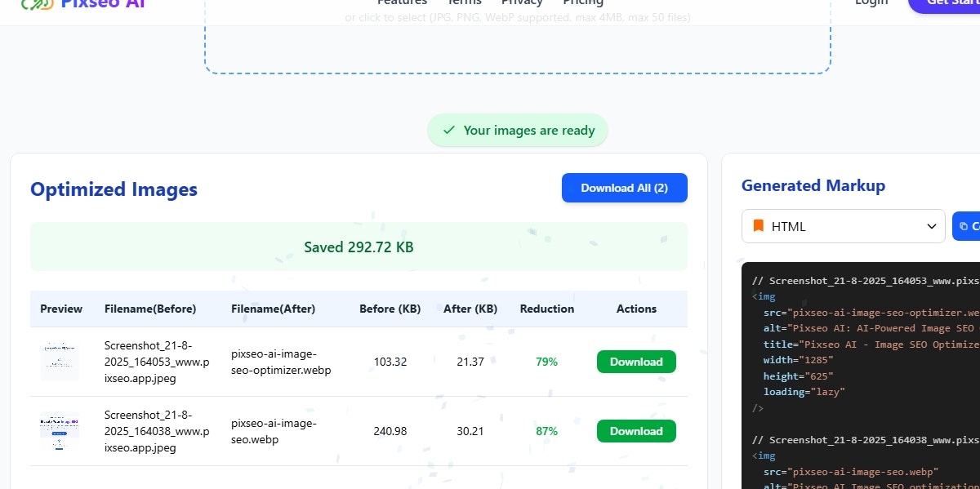
Task: Click the 79% reduction value
Action: click(547, 362)
